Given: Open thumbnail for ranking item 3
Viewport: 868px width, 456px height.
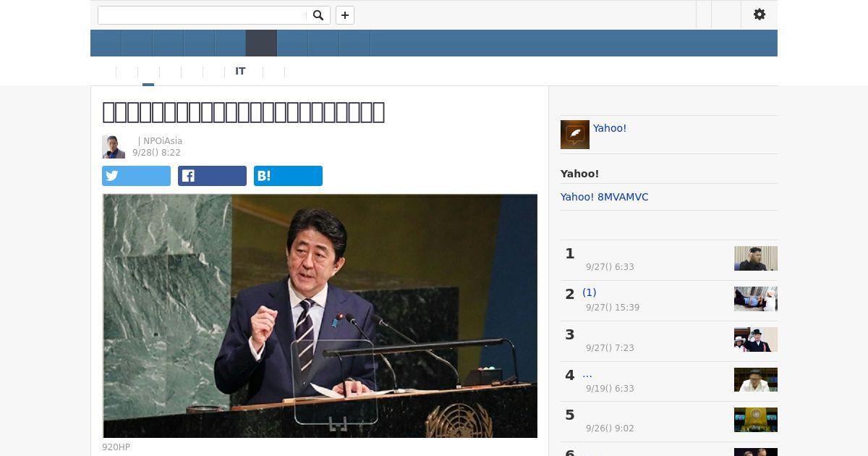Looking at the screenshot, I should pyautogui.click(x=756, y=339).
